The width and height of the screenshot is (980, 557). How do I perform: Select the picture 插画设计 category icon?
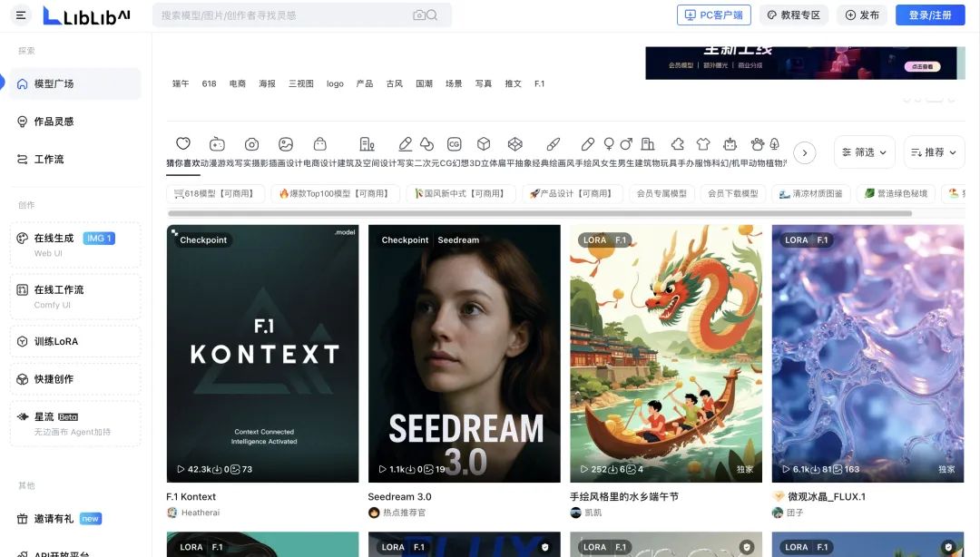click(x=286, y=144)
